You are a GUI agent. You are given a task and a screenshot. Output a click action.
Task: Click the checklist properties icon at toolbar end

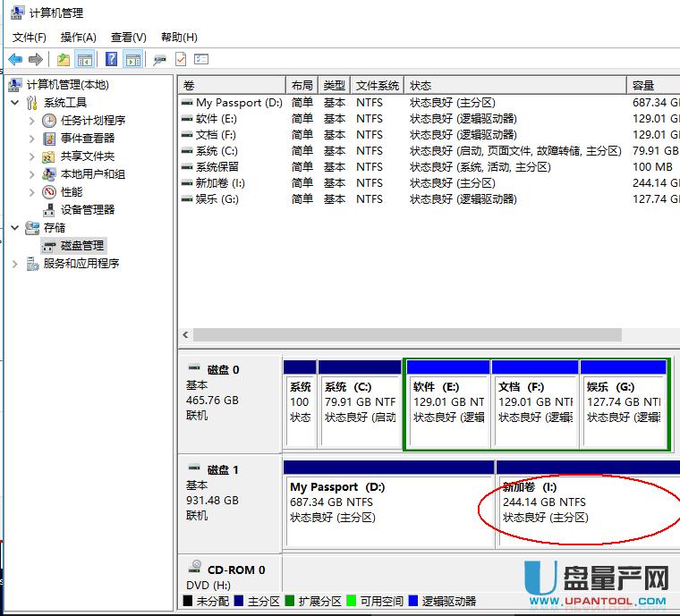point(201,59)
